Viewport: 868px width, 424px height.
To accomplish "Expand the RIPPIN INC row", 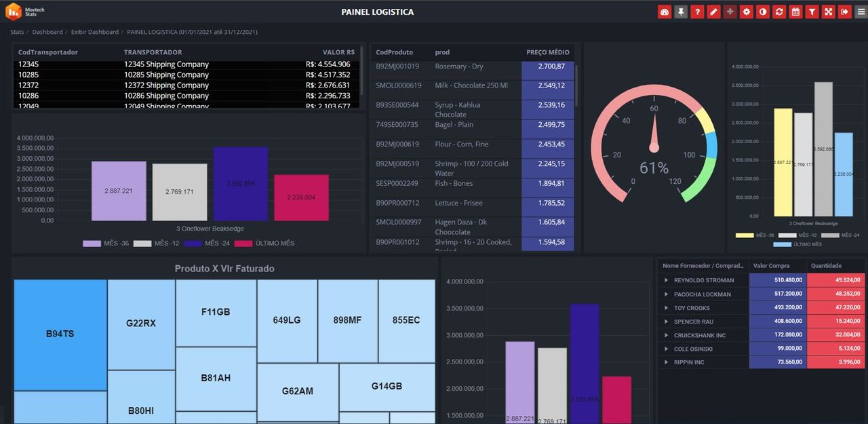I will [666, 362].
